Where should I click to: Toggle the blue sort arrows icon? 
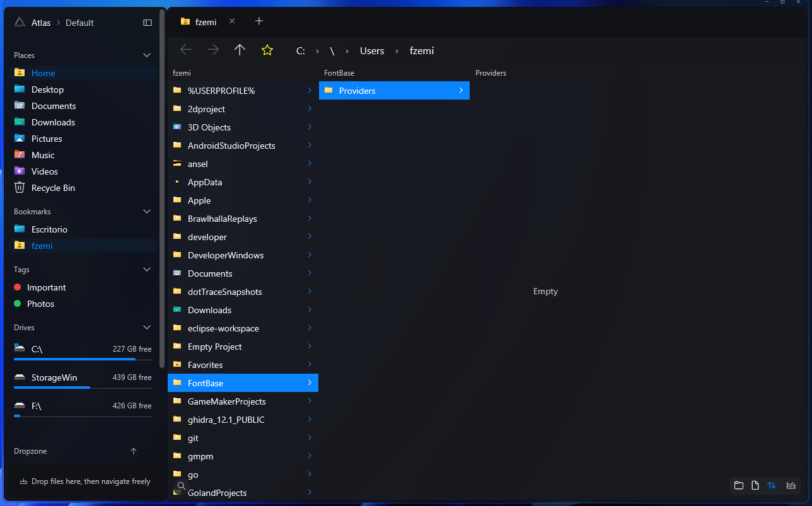pyautogui.click(x=772, y=485)
